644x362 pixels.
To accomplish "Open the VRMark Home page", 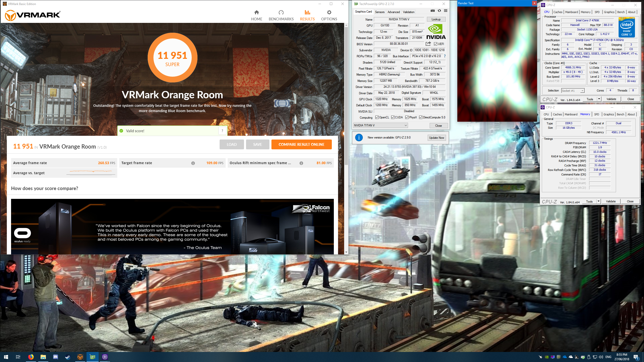I will pos(257,15).
